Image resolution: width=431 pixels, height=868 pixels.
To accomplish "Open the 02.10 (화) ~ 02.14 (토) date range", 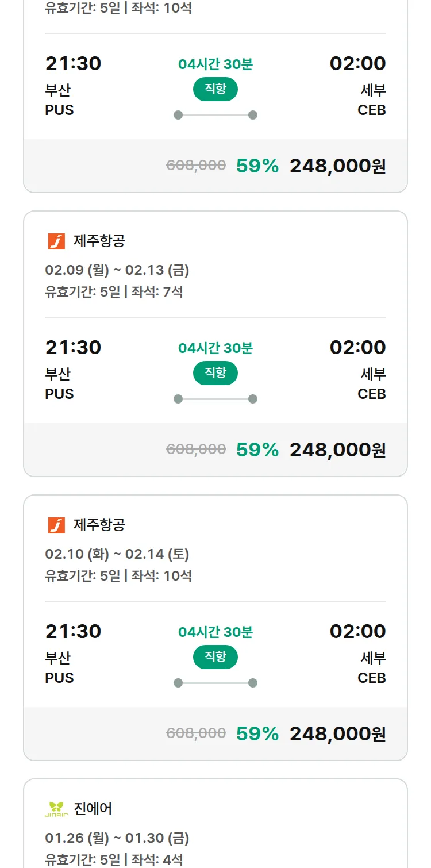I will (117, 554).
